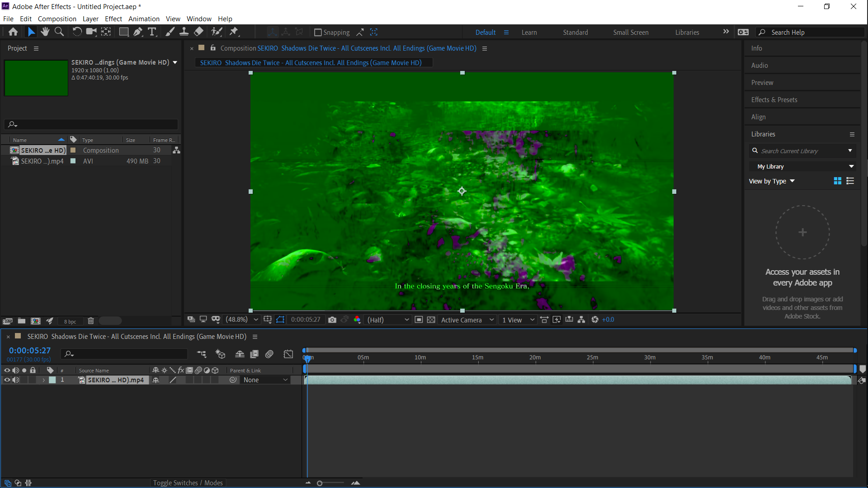Toggle the Snapping checkbox
868x488 pixels.
[x=318, y=33]
